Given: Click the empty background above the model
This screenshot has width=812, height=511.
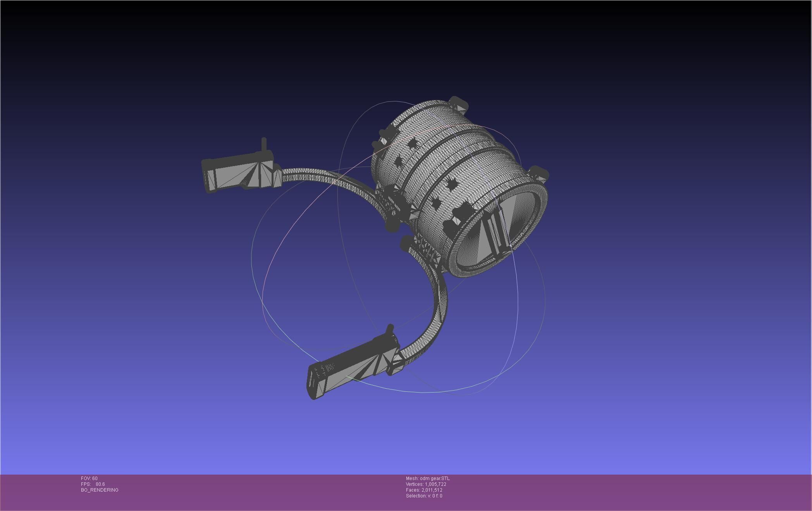Looking at the screenshot, I should point(387,46).
